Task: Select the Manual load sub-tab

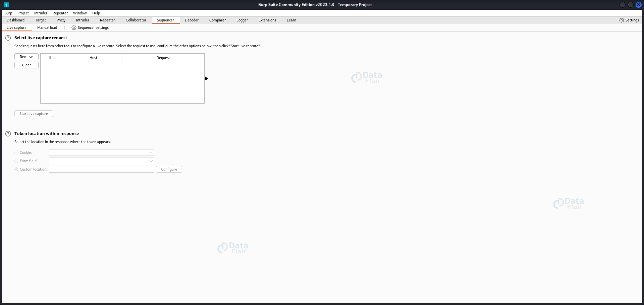Action: point(47,27)
